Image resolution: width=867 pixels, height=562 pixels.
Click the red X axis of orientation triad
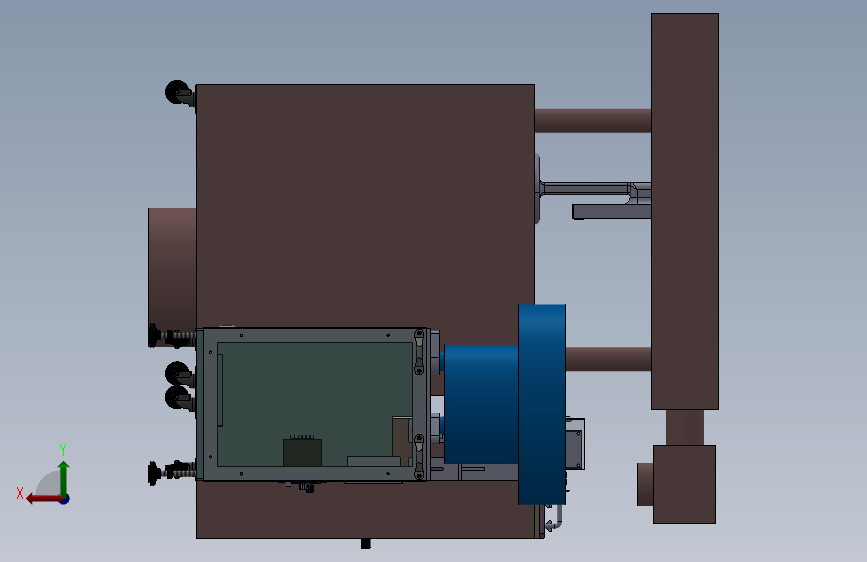click(x=44, y=499)
